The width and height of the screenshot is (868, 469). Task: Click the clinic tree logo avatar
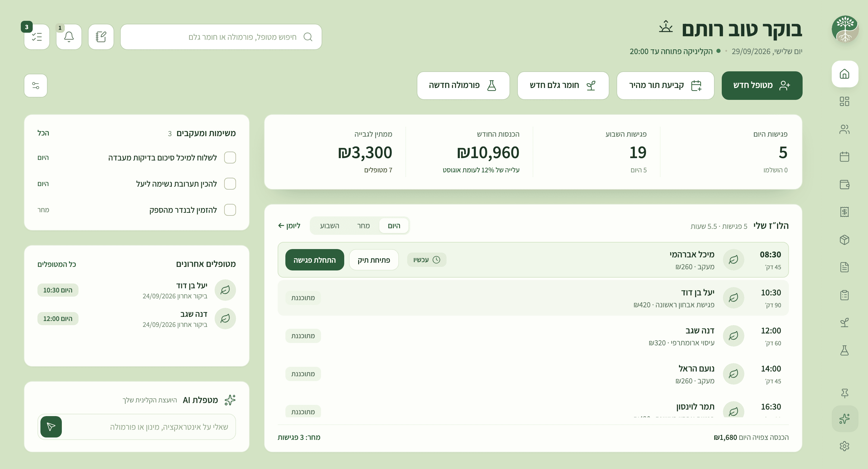pyautogui.click(x=845, y=29)
